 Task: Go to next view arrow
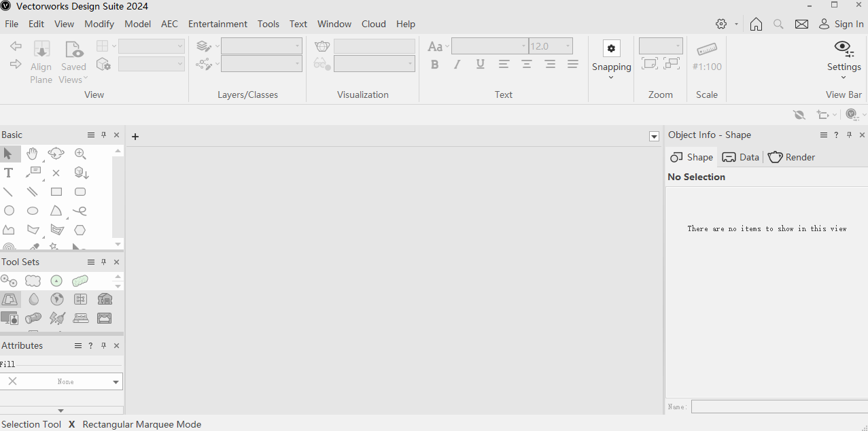pos(16,65)
